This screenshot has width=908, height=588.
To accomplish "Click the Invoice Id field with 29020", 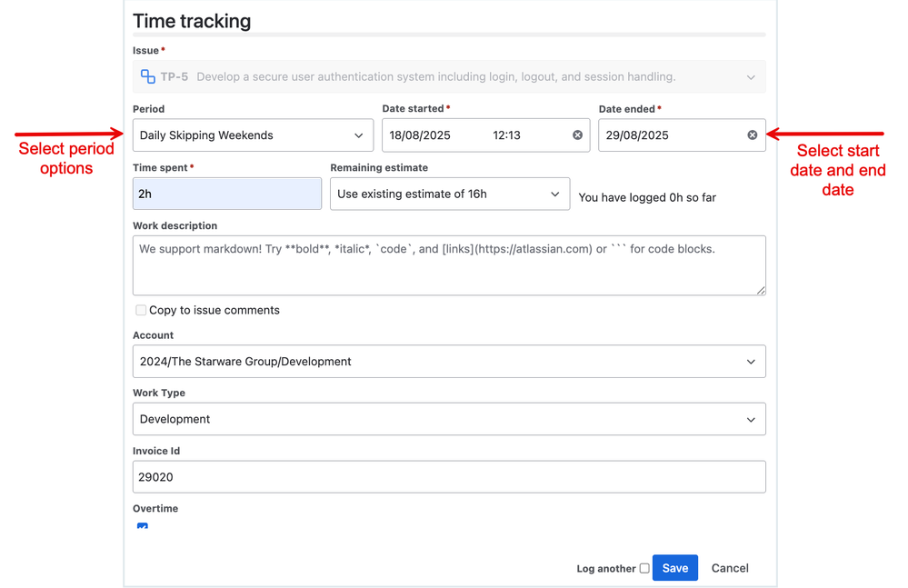I will [x=449, y=477].
